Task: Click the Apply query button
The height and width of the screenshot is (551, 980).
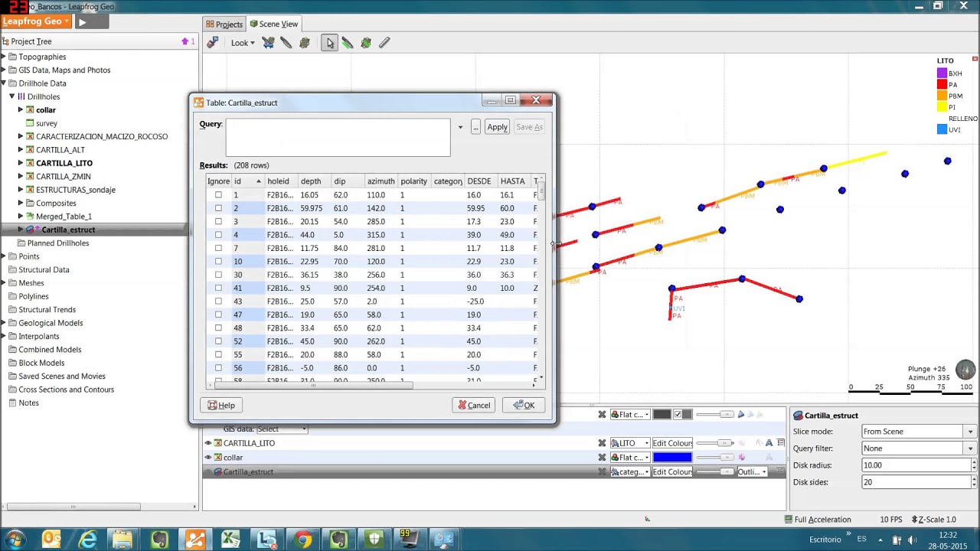Action: pyautogui.click(x=497, y=127)
